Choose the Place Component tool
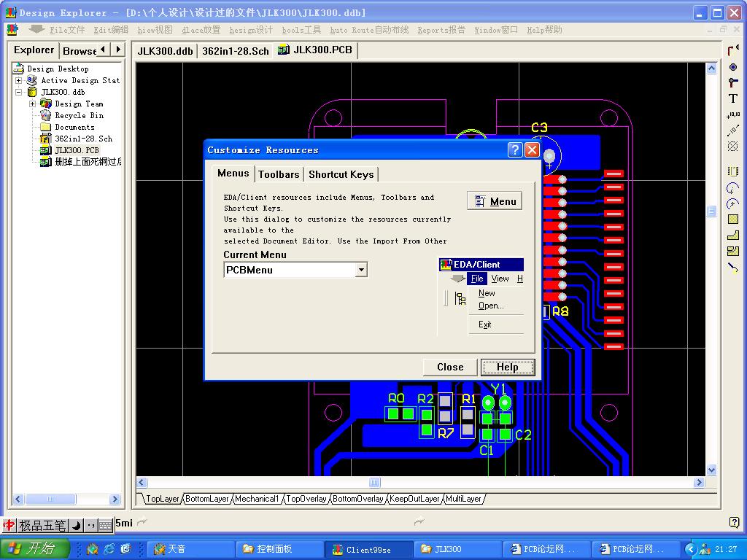Viewport: 747px width, 560px height. point(733,171)
